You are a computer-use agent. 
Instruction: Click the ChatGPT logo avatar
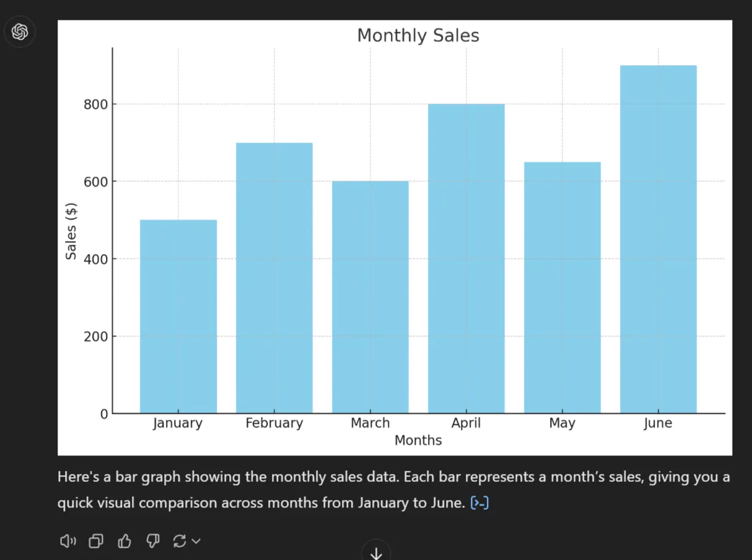tap(19, 32)
